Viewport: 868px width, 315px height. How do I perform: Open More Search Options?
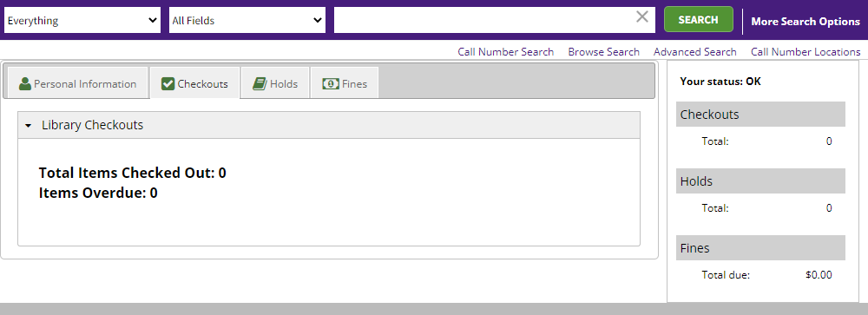(806, 22)
